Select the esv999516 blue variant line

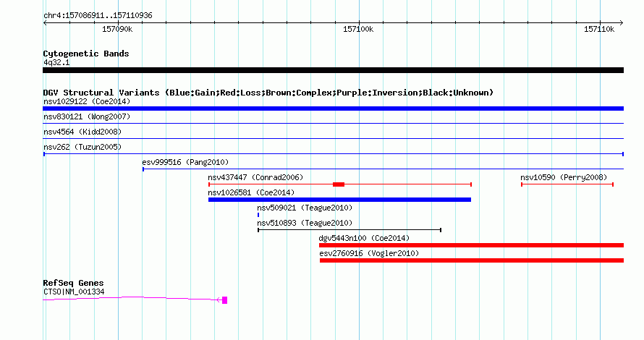384,169
